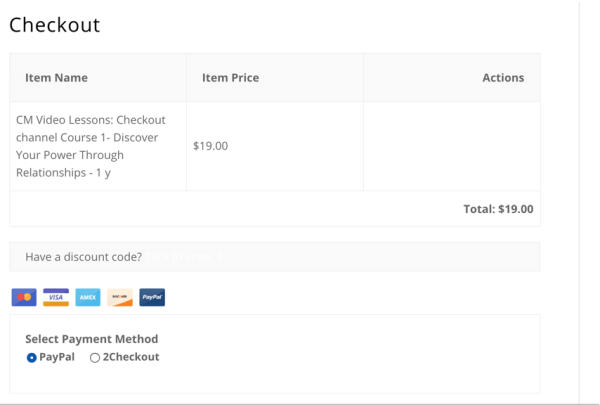Click the Discover card icon
The width and height of the screenshot is (600, 405).
tap(120, 297)
